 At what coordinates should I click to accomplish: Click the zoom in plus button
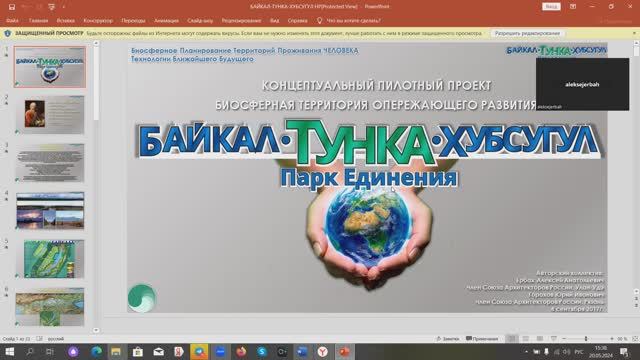click(611, 339)
